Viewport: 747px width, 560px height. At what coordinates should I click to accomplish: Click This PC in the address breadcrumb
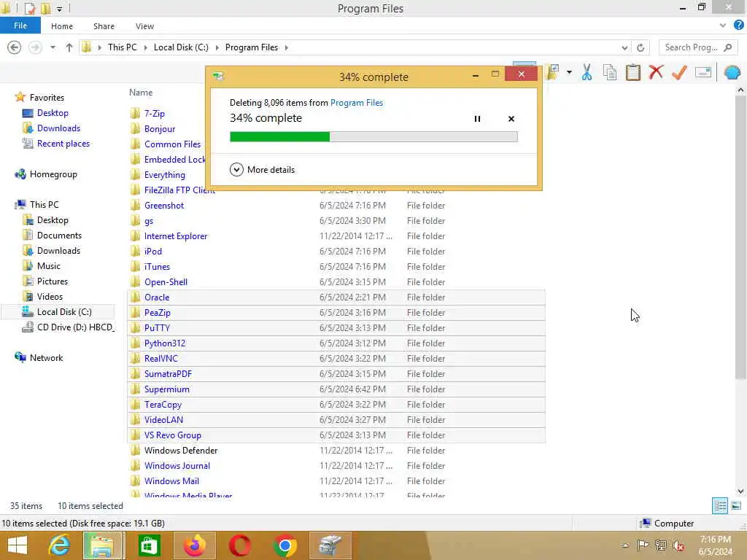(122, 47)
